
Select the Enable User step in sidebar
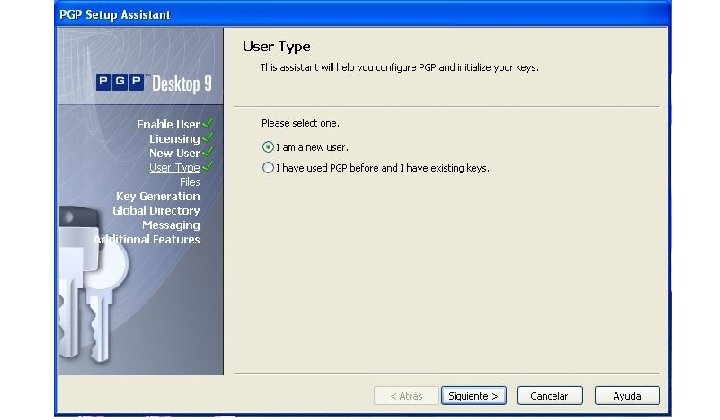coord(169,124)
